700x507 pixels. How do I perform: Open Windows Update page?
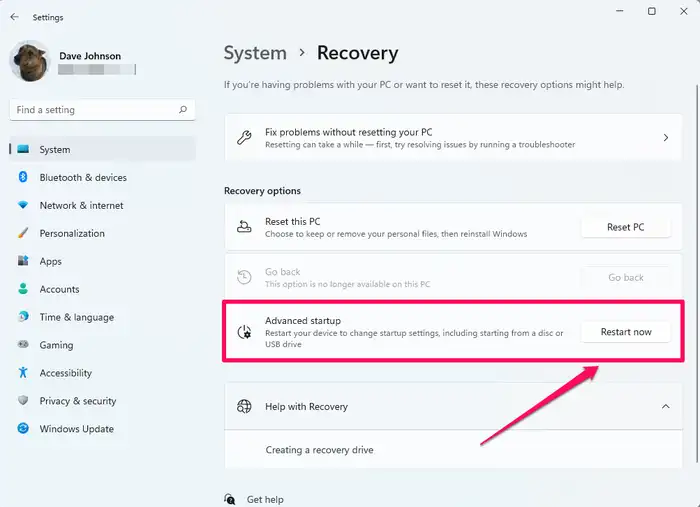click(x=76, y=430)
